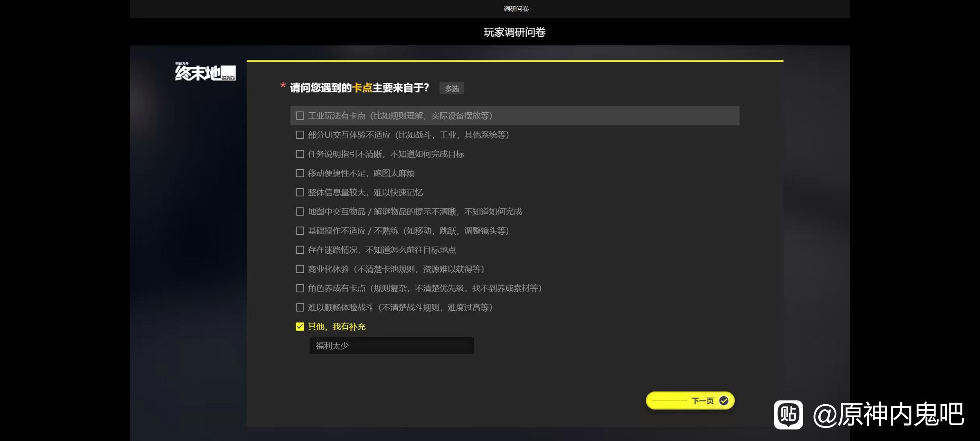Click the checkmark icon on 下一页
This screenshot has height=441, width=980.
point(724,401)
